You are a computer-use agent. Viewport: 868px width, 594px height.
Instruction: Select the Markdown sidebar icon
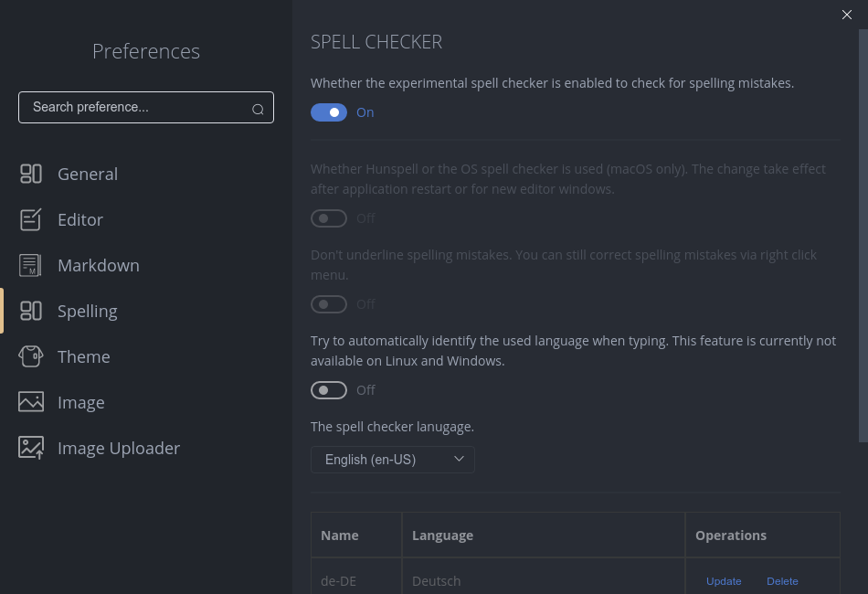click(x=30, y=265)
